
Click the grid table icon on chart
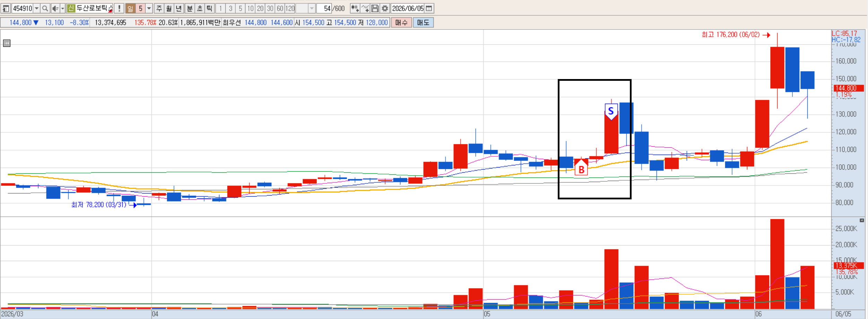pos(7,43)
